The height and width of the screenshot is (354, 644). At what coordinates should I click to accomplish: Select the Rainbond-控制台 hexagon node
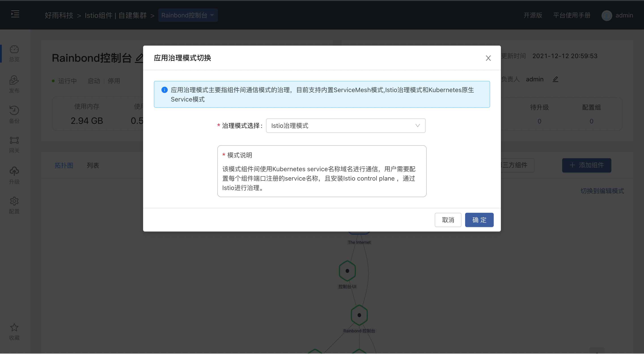(x=359, y=315)
